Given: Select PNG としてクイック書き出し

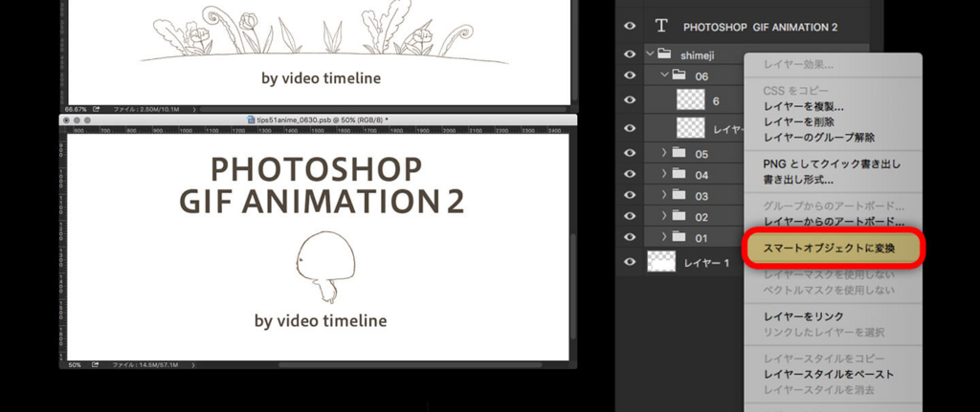Looking at the screenshot, I should coord(832,164).
